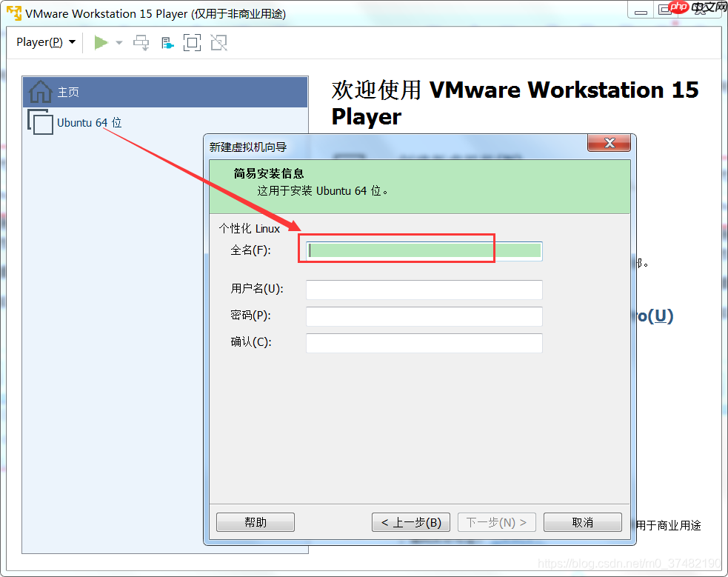
Task: Click the username 用户名(U) input field
Action: click(424, 290)
